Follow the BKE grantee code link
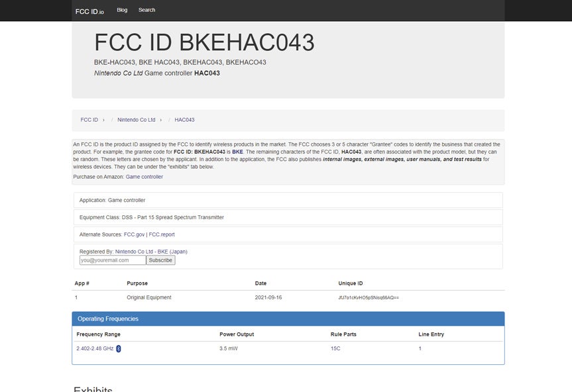The height and width of the screenshot is (392, 572). click(237, 152)
